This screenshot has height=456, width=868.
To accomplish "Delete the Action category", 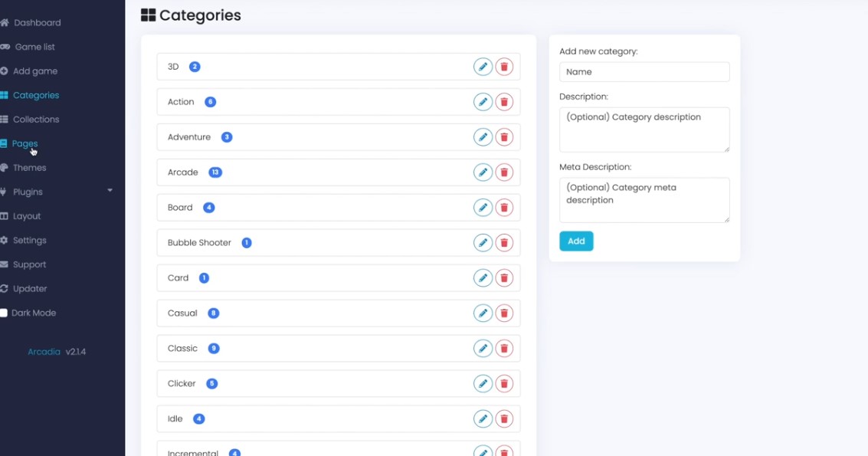I will (504, 102).
